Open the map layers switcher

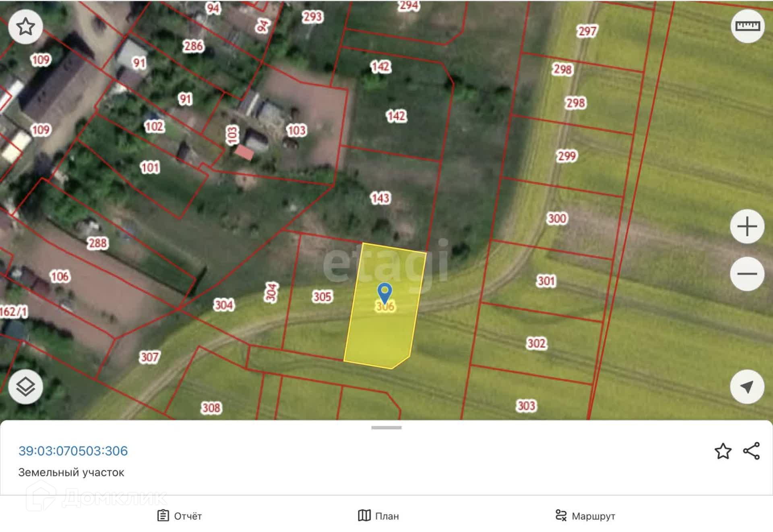(x=25, y=387)
